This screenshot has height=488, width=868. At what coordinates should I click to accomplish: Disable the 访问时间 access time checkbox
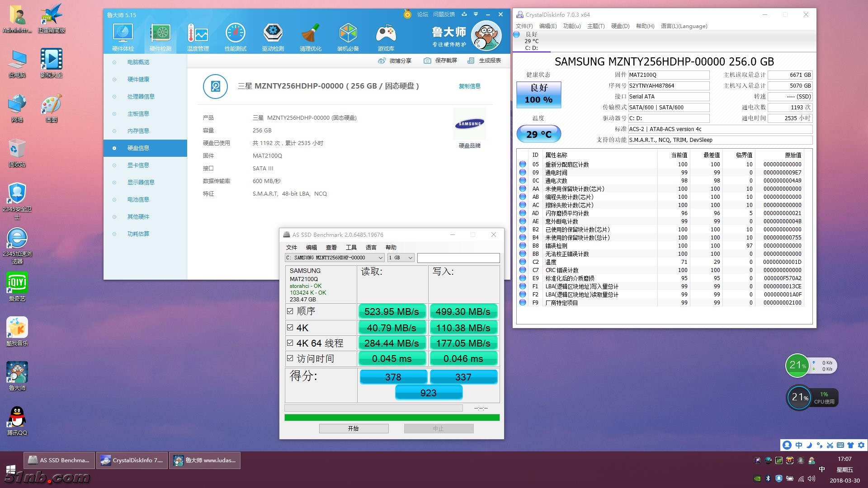pos(290,358)
